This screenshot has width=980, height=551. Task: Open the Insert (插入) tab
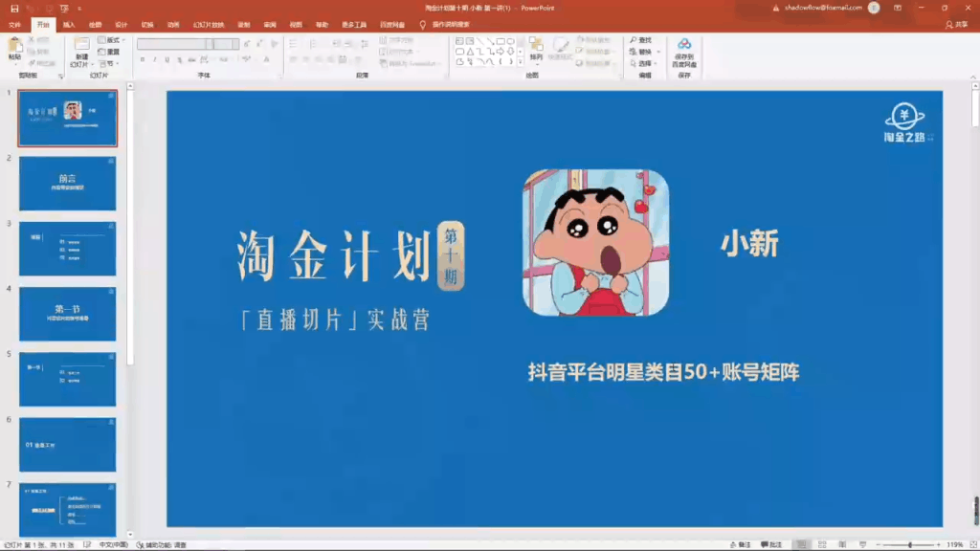(x=69, y=24)
